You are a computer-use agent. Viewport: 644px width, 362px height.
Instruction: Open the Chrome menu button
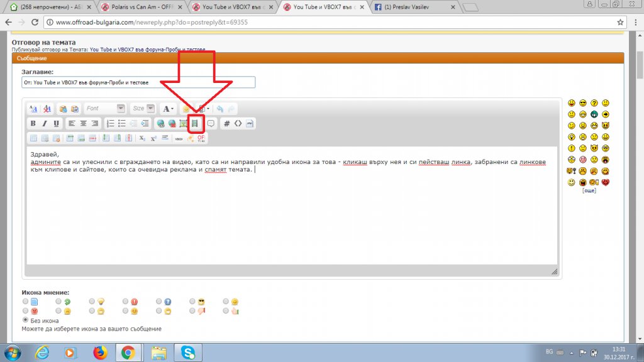click(636, 22)
